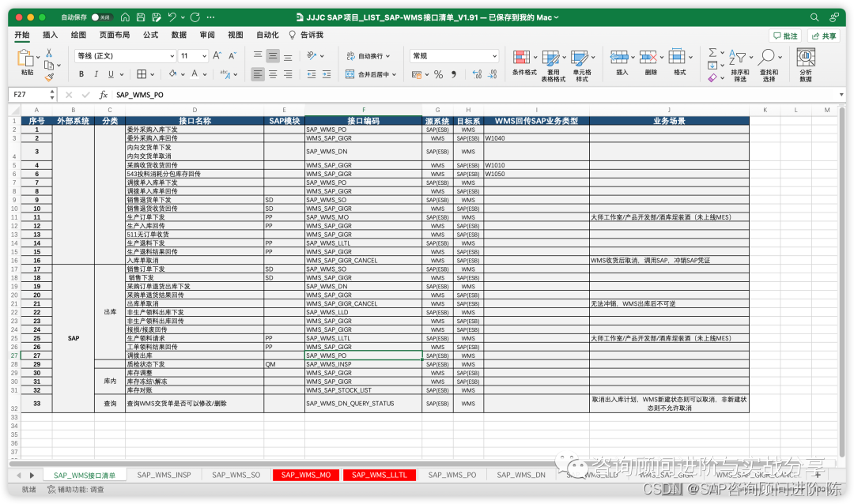Viewport: 854px width, 504px height.
Task: Open the Formulas ribbon tab
Action: point(150,35)
